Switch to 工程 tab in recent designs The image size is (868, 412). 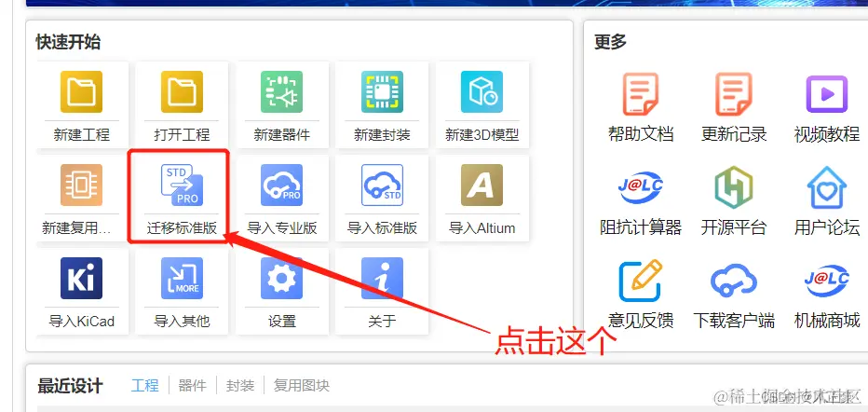(x=145, y=385)
